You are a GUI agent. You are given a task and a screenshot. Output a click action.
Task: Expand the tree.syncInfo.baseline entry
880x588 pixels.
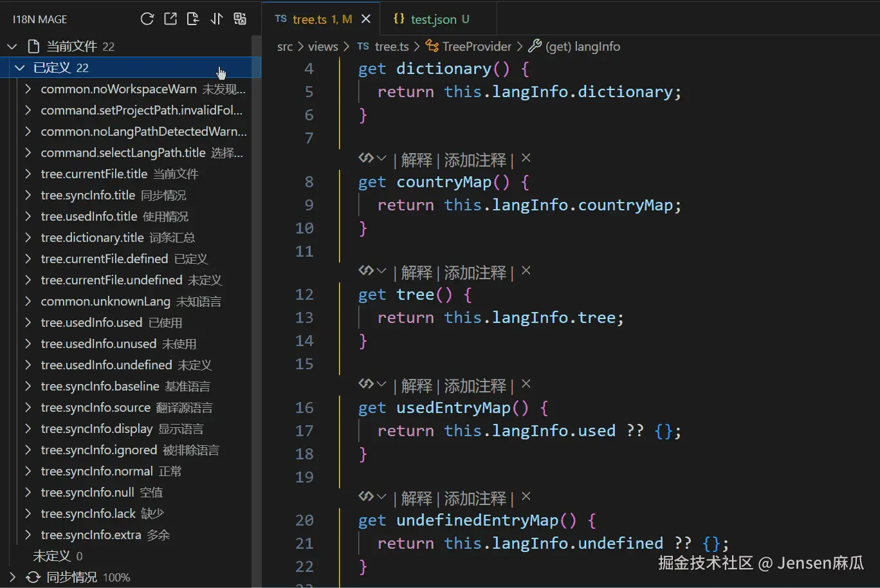[x=27, y=386]
